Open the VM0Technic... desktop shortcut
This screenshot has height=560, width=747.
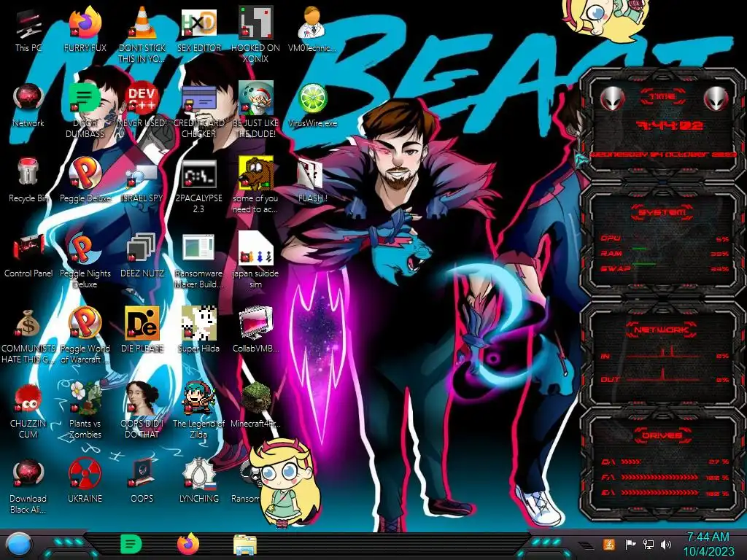click(x=312, y=29)
